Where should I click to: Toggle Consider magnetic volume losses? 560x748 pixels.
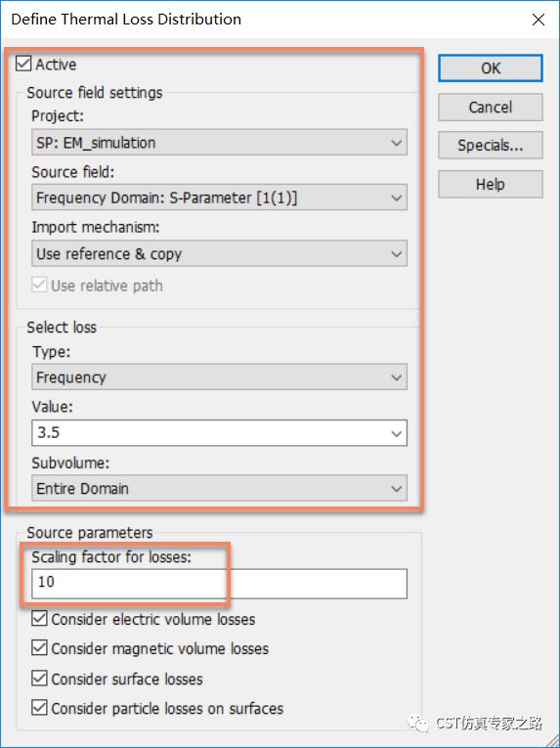click(x=39, y=648)
